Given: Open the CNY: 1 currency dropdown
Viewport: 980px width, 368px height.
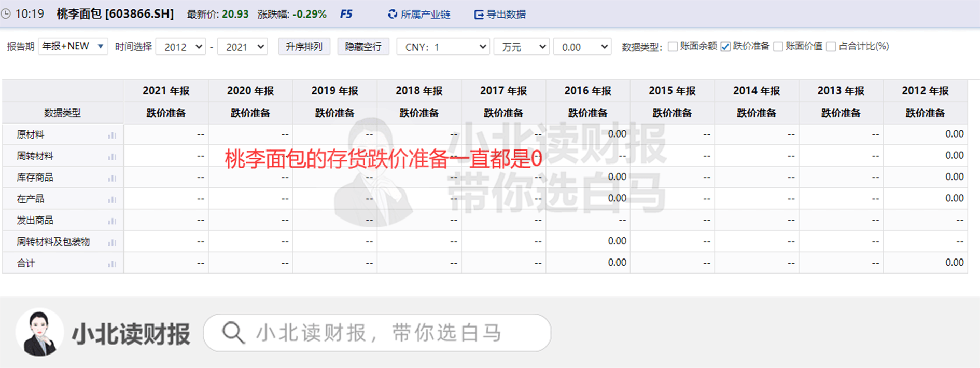Looking at the screenshot, I should pyautogui.click(x=443, y=47).
